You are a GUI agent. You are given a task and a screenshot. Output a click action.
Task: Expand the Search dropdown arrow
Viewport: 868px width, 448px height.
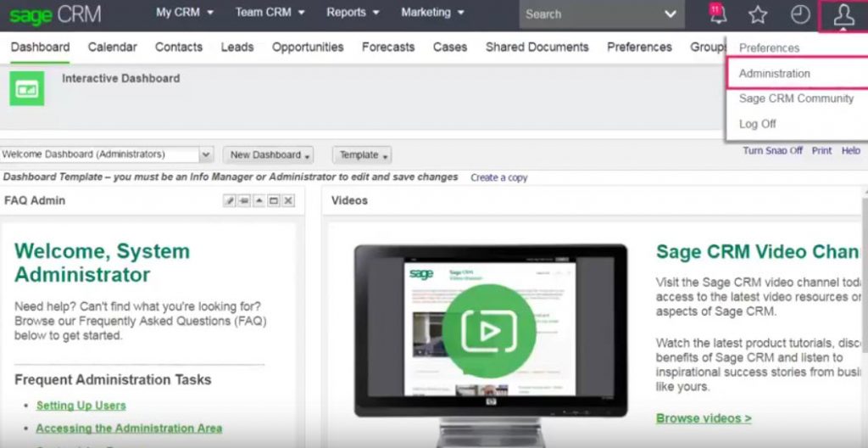pos(670,14)
